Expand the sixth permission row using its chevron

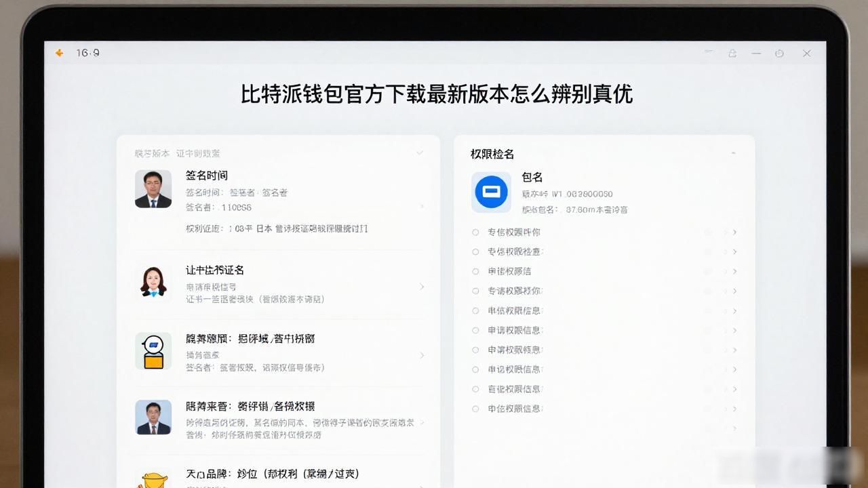(x=734, y=331)
